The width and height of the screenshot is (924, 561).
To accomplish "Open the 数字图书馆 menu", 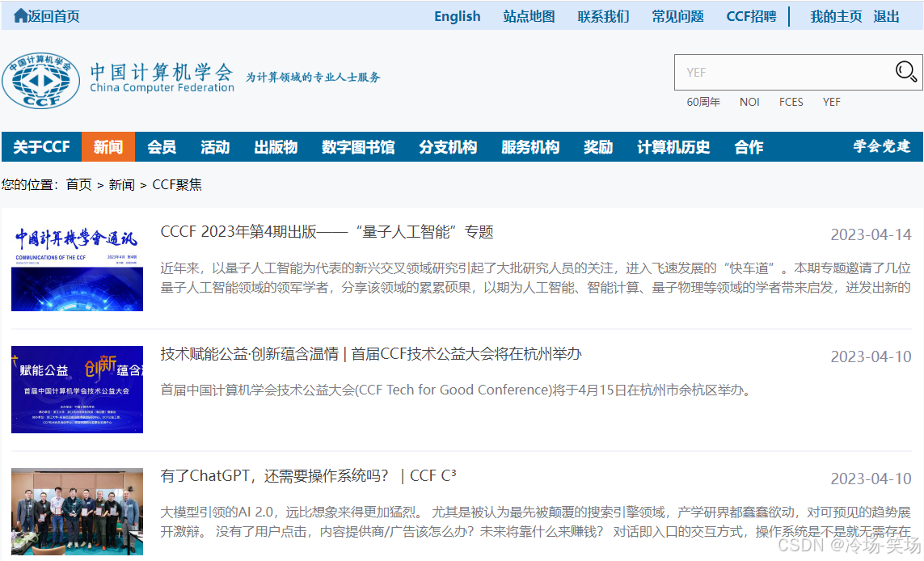I will [358, 147].
